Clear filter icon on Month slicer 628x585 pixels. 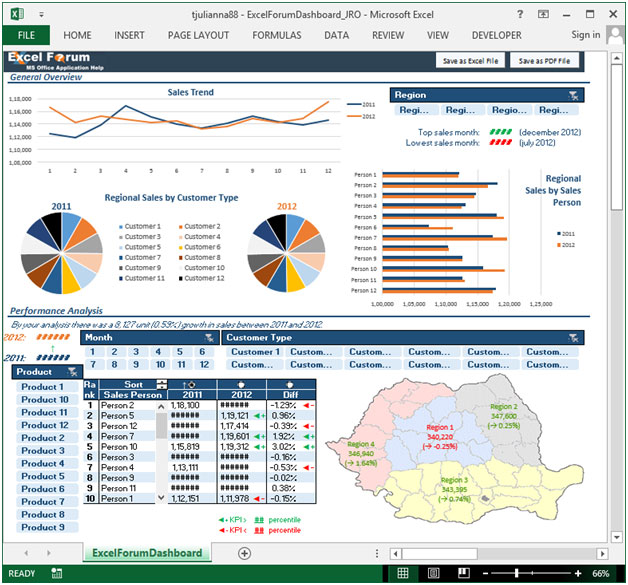tap(209, 338)
